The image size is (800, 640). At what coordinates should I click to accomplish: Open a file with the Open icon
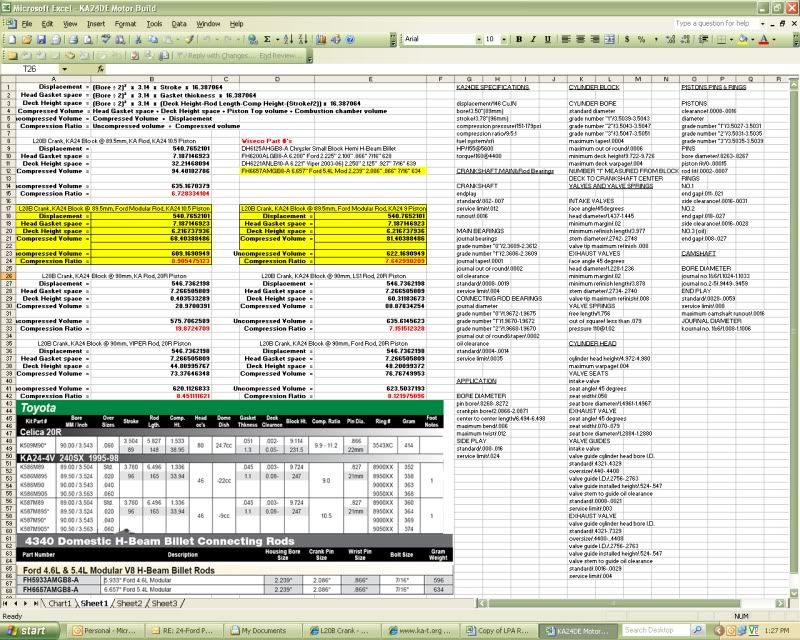[27, 39]
